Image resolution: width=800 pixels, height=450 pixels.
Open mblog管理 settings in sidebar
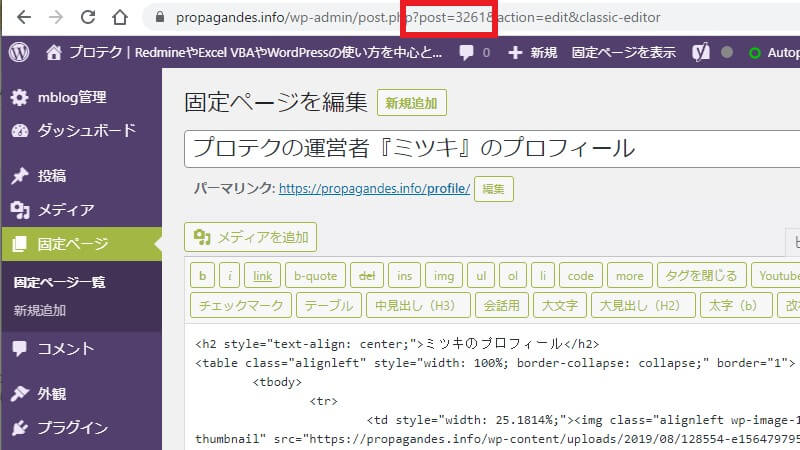[70, 97]
